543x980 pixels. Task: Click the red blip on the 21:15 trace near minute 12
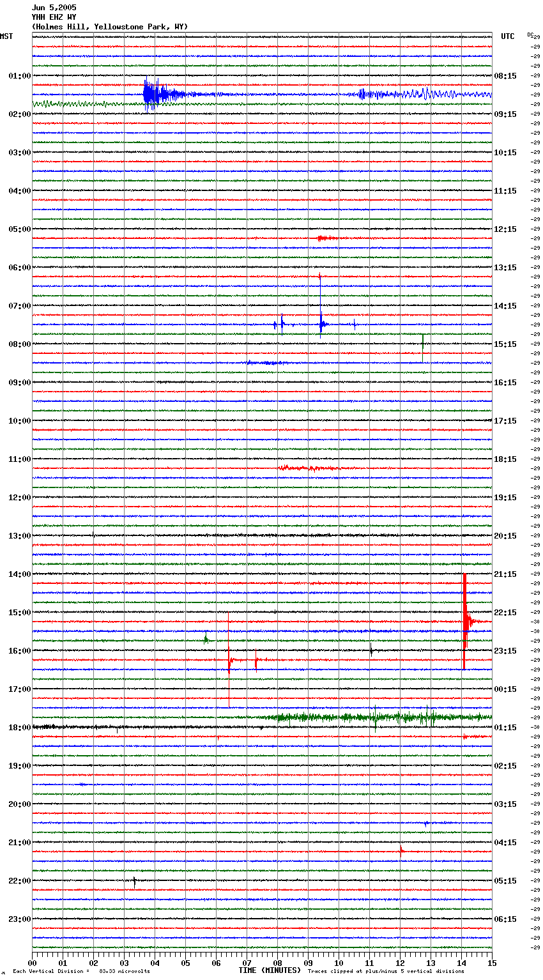pyautogui.click(x=401, y=850)
